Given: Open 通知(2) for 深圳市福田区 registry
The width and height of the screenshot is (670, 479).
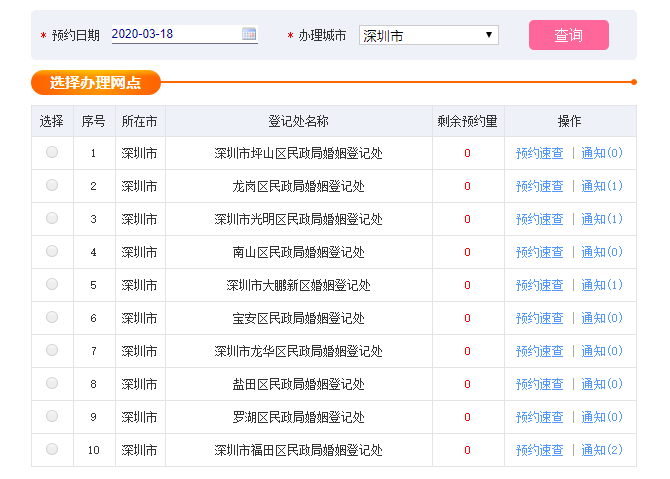Looking at the screenshot, I should tap(602, 450).
